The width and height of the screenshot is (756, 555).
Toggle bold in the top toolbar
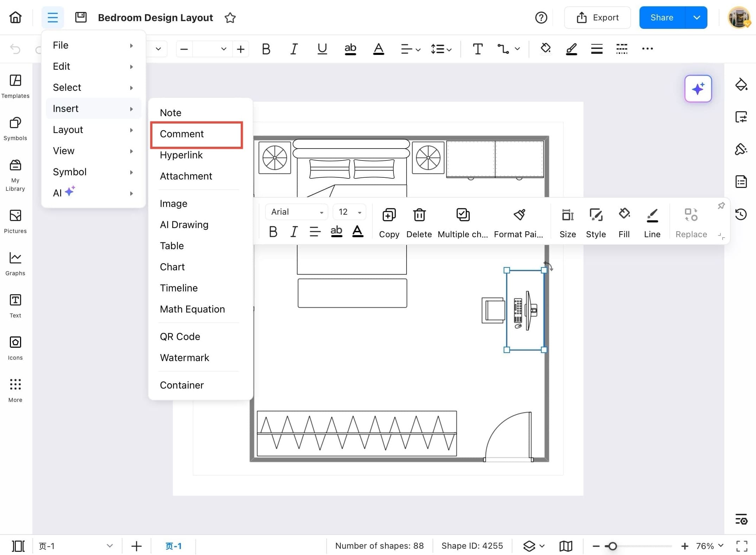point(266,49)
